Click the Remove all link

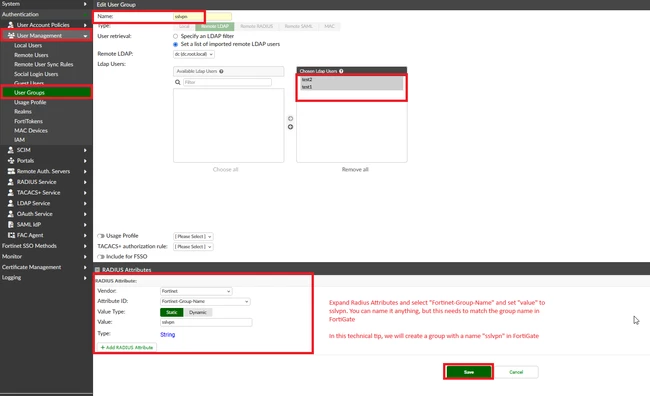(355, 170)
